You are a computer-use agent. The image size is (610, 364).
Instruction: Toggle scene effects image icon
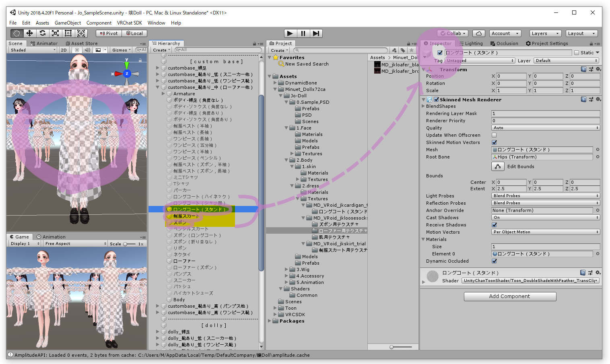[98, 50]
